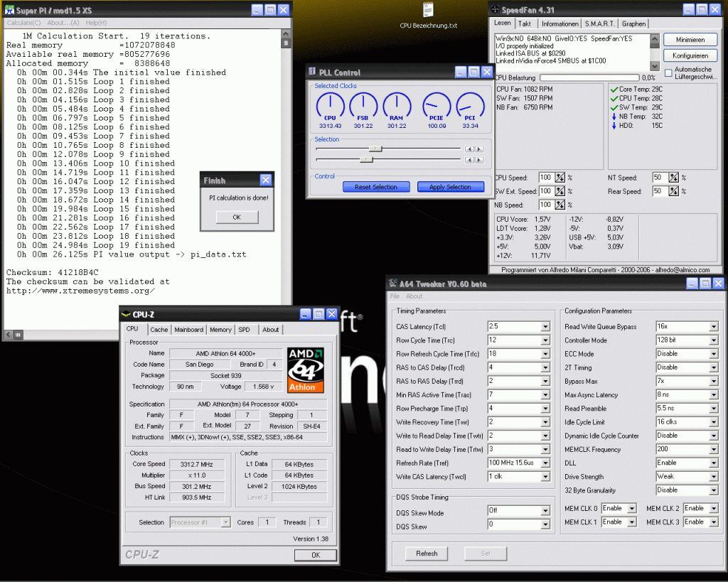Click Refresh in A64 Tweaker
Image resolution: width=728 pixels, height=582 pixels.
[427, 554]
